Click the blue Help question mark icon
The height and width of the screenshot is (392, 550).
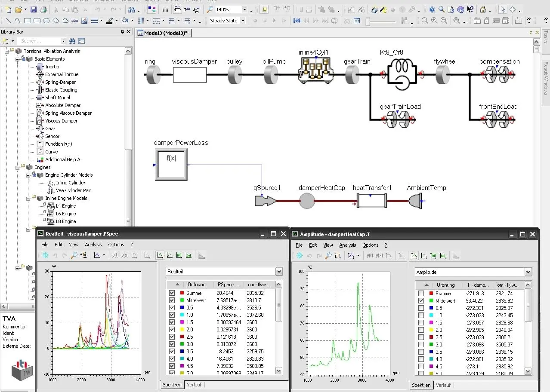pos(432,9)
